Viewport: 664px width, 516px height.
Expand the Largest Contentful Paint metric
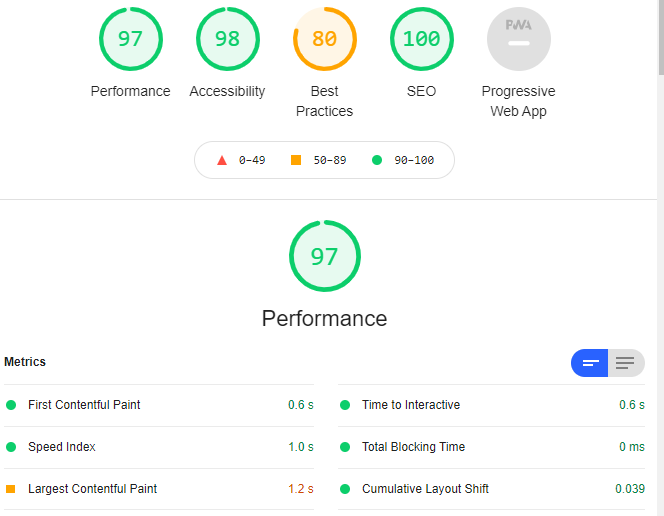coord(159,489)
